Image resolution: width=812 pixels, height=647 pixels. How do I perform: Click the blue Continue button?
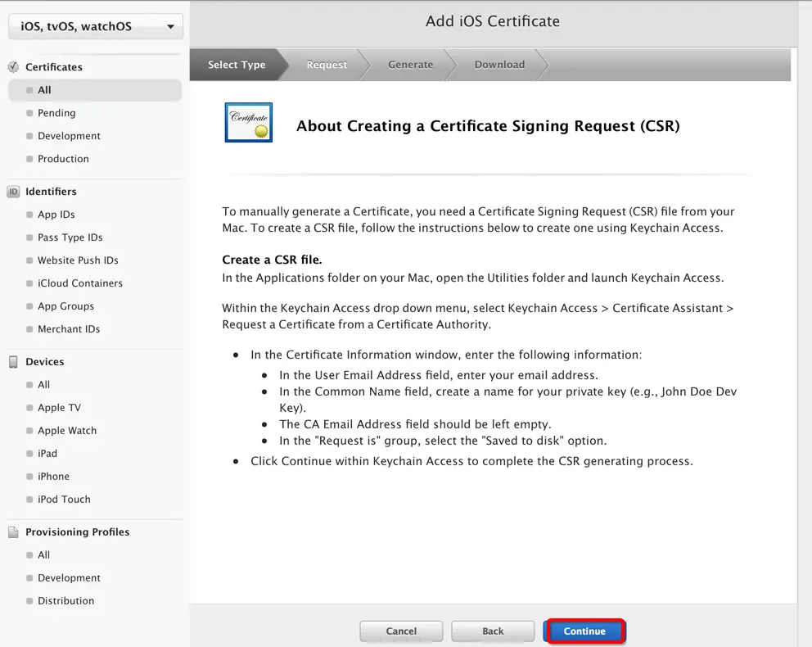(x=584, y=631)
